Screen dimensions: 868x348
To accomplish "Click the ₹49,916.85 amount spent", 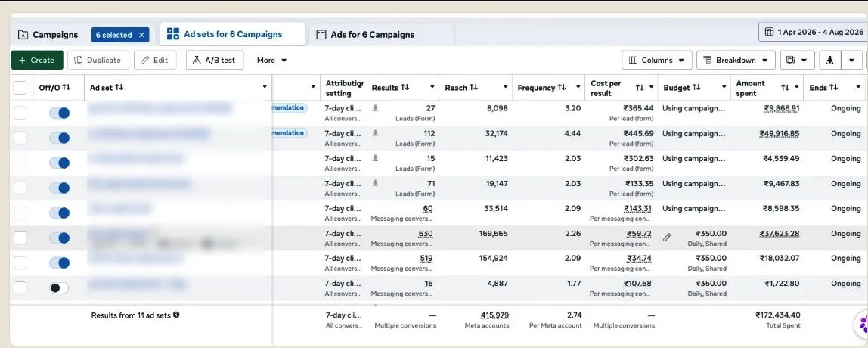I will pos(780,134).
